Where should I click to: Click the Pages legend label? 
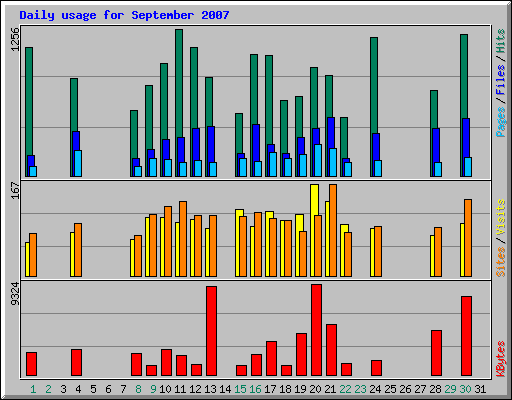tap(501, 122)
